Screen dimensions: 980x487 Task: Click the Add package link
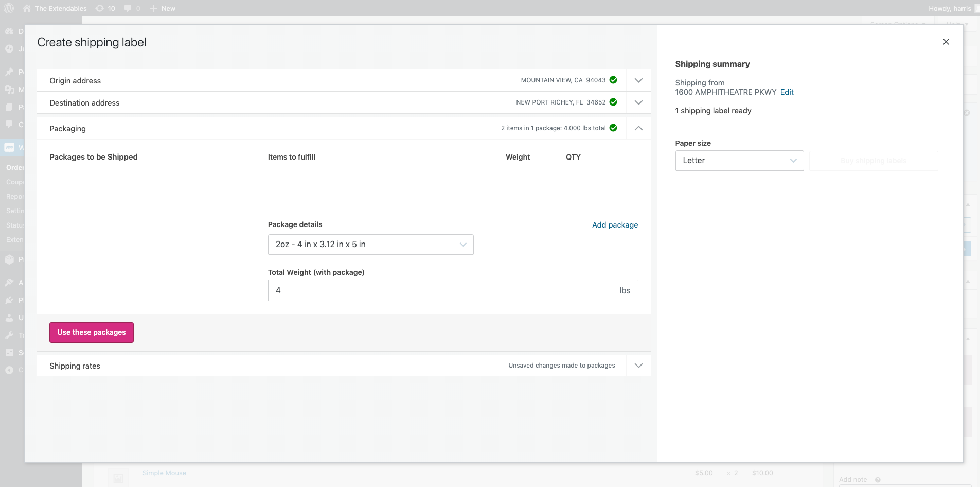point(615,225)
